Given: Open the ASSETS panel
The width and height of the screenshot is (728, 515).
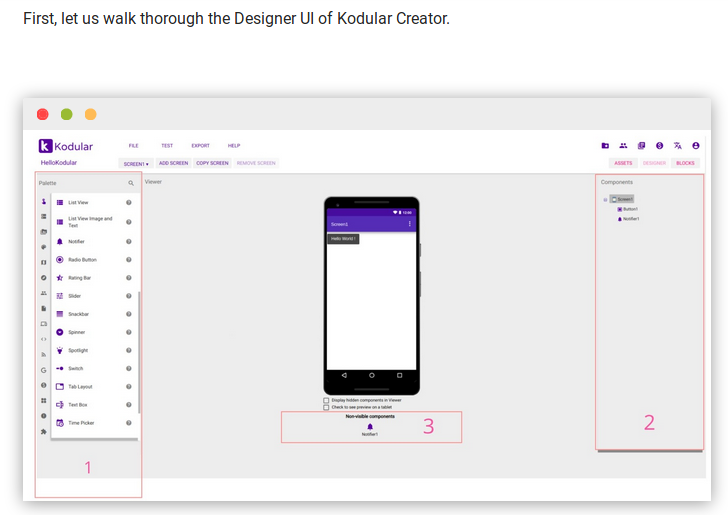Looking at the screenshot, I should [x=623, y=163].
